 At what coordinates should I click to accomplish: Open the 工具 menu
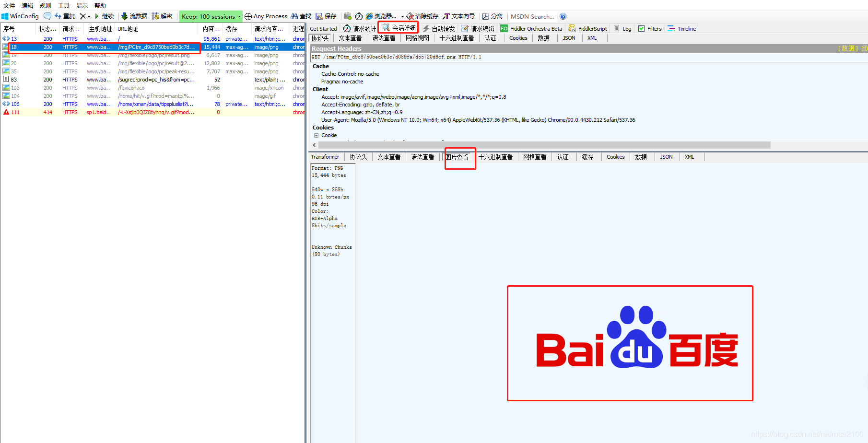pos(64,5)
